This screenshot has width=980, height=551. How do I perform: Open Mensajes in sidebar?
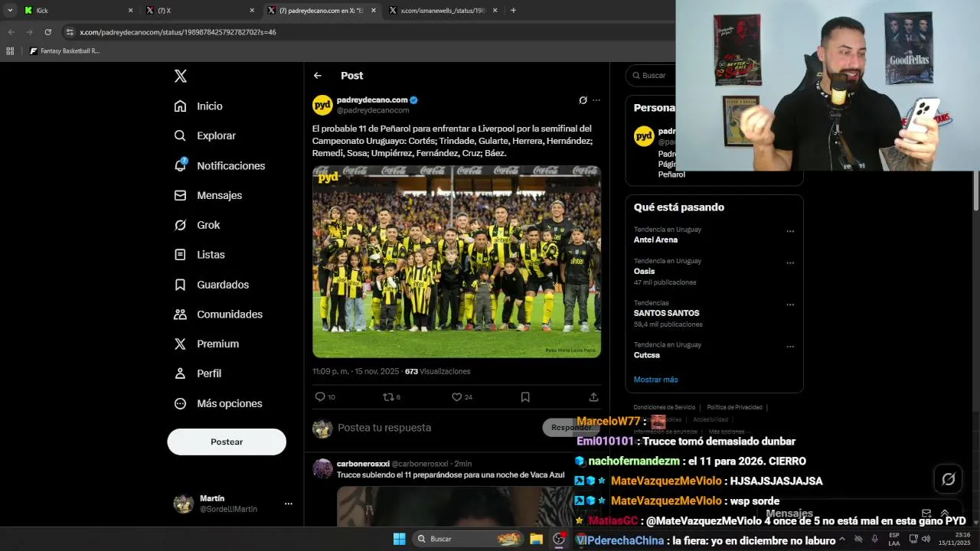coord(207,195)
